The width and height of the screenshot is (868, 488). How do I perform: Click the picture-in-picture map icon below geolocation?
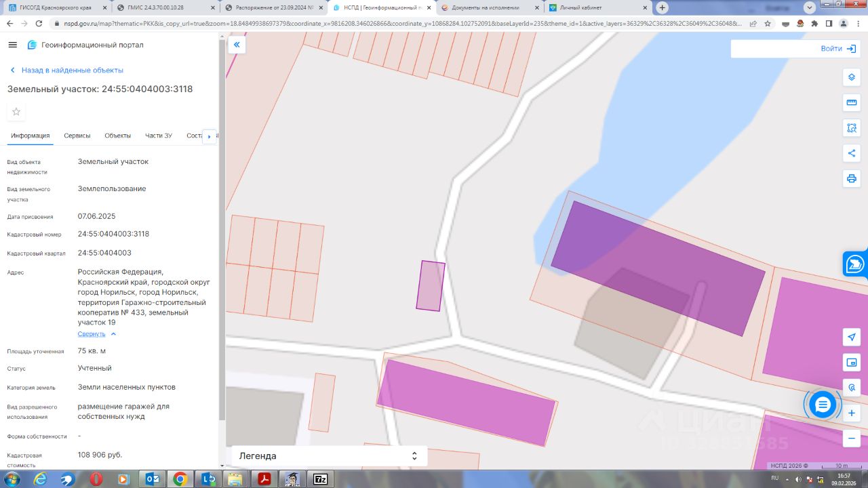pyautogui.click(x=852, y=363)
